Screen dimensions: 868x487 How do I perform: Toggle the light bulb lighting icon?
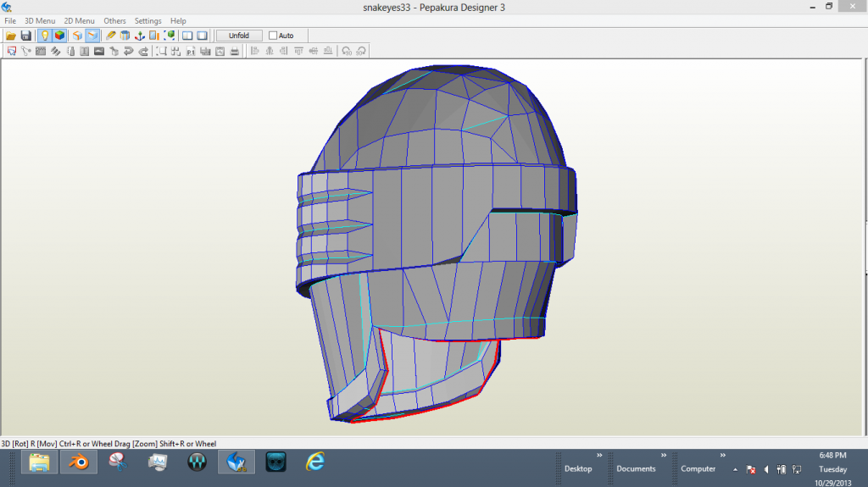tap(45, 36)
